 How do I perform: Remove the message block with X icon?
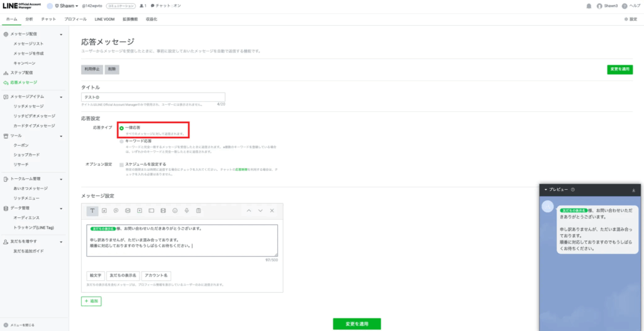[x=272, y=210]
